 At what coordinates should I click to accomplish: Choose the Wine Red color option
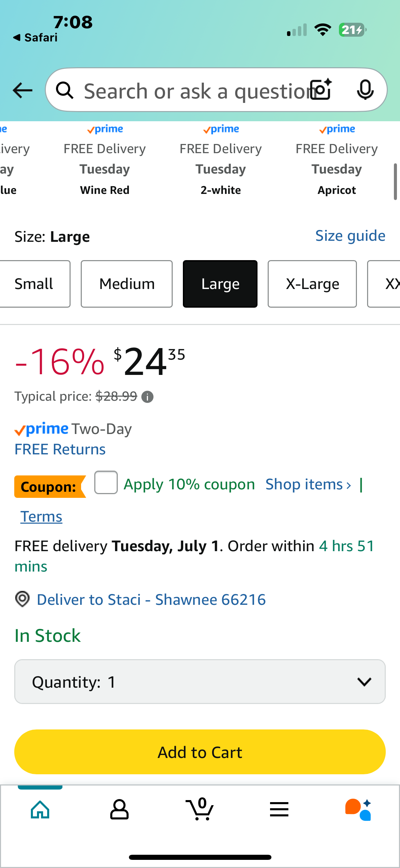click(x=104, y=160)
